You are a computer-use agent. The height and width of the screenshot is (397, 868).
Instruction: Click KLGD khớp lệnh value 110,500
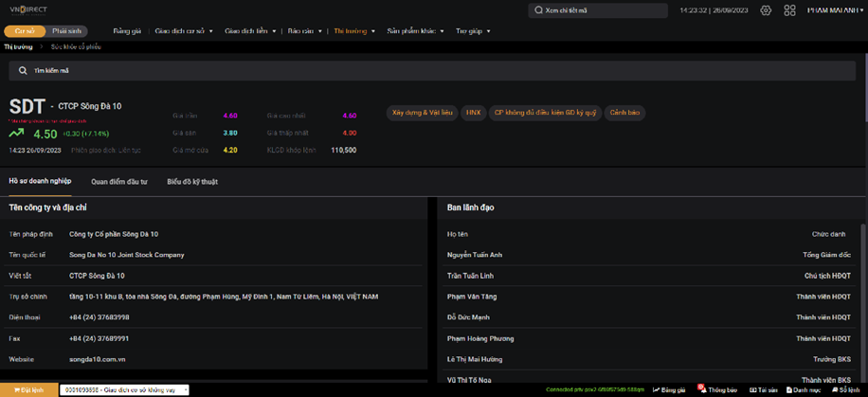344,150
